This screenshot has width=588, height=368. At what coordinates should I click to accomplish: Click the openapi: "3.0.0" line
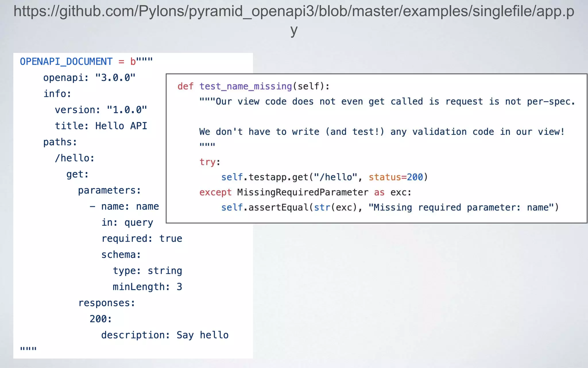(x=89, y=78)
